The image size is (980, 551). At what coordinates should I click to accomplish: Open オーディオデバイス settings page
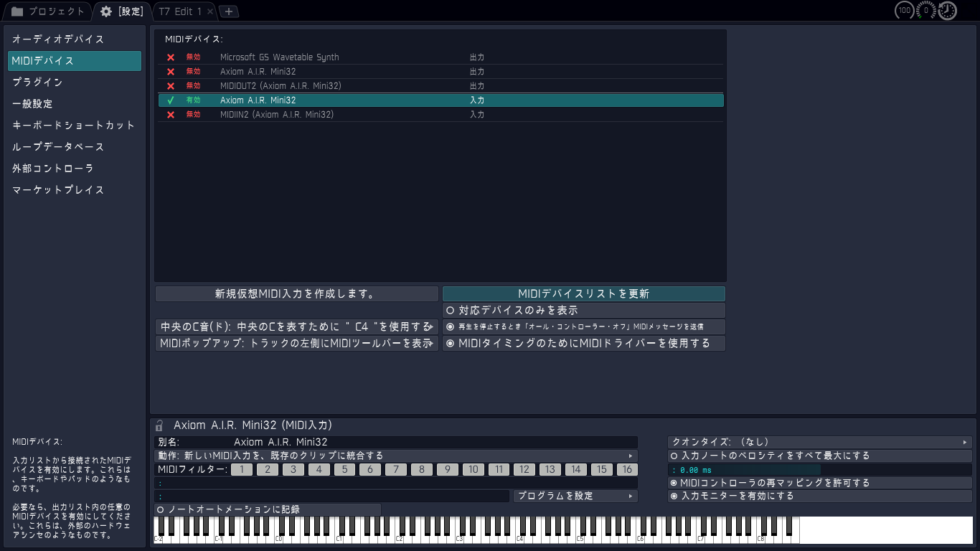click(x=75, y=39)
